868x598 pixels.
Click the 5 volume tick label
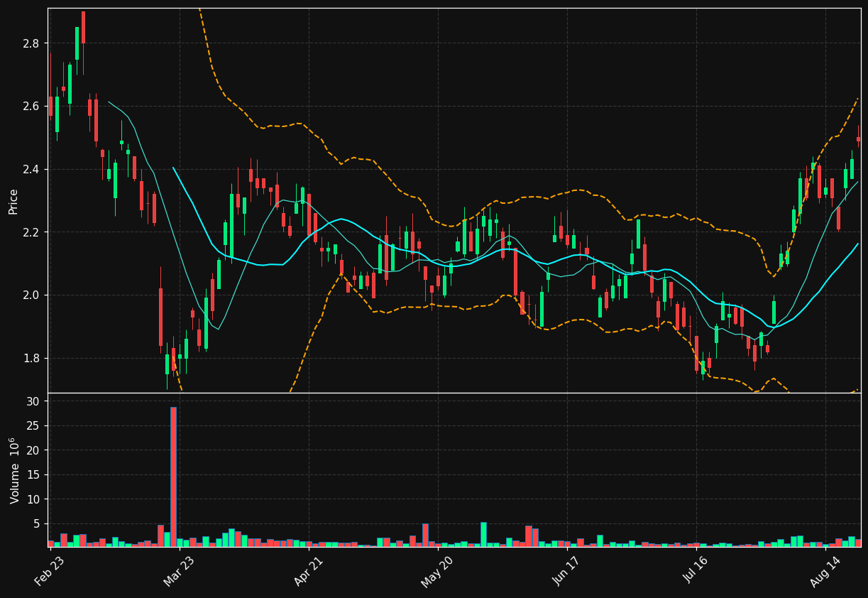(37, 523)
